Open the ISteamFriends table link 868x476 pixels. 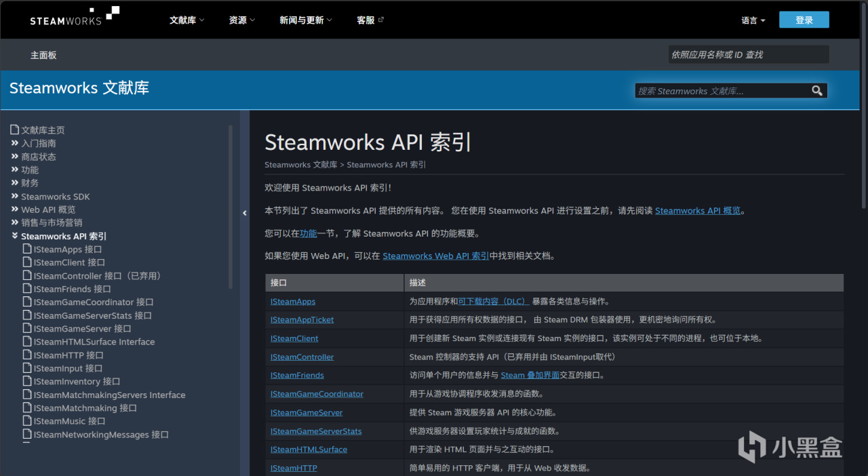tap(297, 375)
